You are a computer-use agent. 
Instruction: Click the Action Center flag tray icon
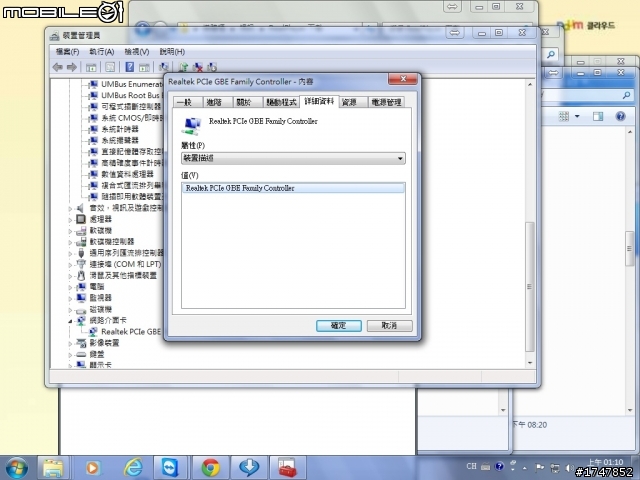pyautogui.click(x=539, y=468)
